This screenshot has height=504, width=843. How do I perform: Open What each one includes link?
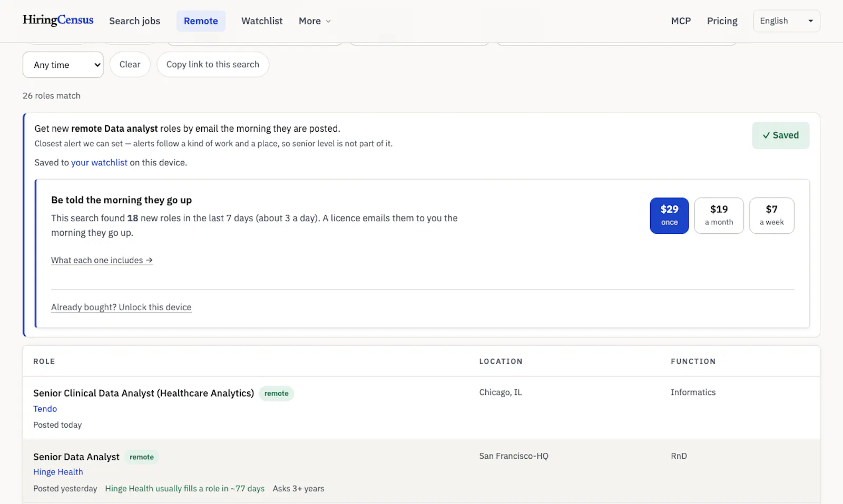[102, 260]
